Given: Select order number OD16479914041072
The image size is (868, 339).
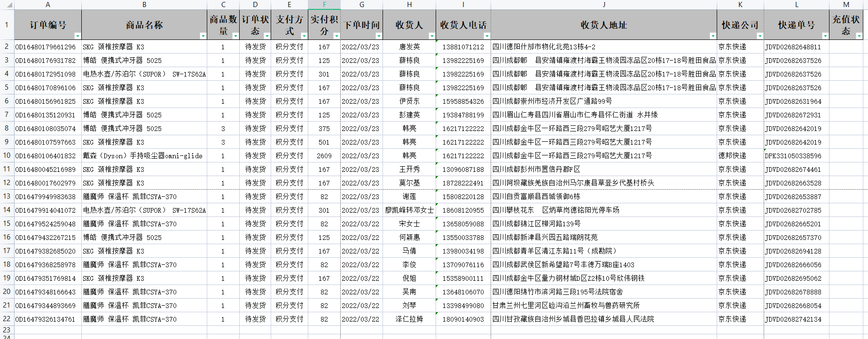Looking at the screenshot, I should (x=48, y=210).
